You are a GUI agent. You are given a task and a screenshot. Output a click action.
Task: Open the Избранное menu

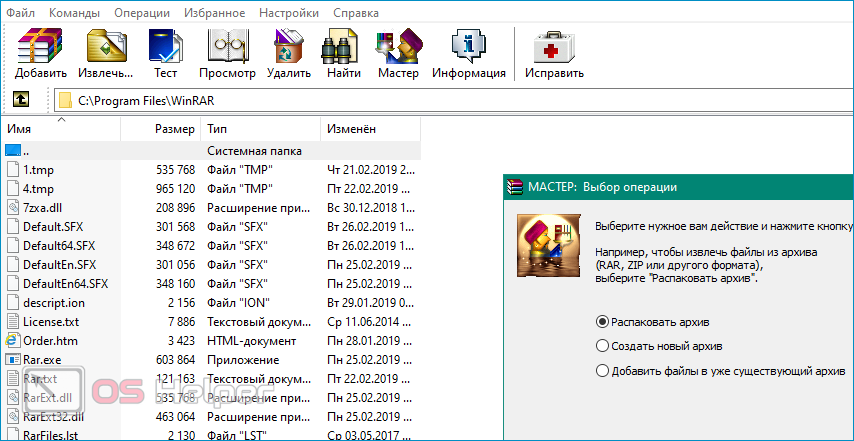click(215, 13)
